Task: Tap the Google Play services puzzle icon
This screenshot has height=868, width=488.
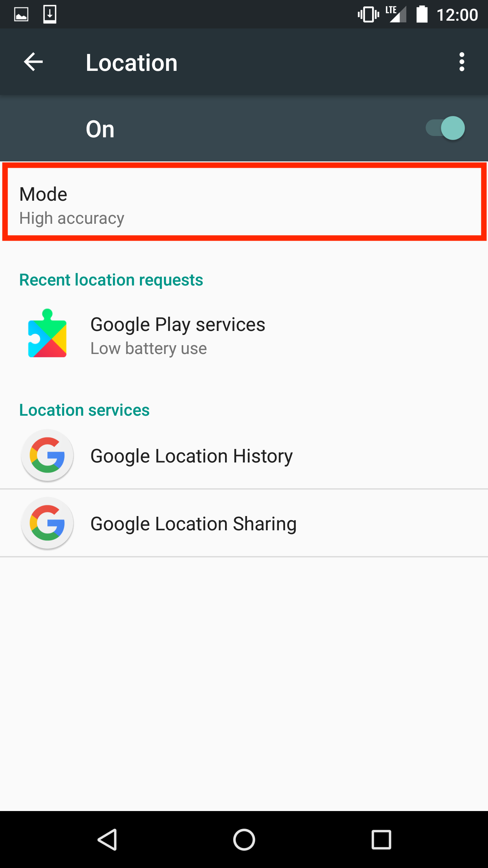Action: tap(47, 333)
